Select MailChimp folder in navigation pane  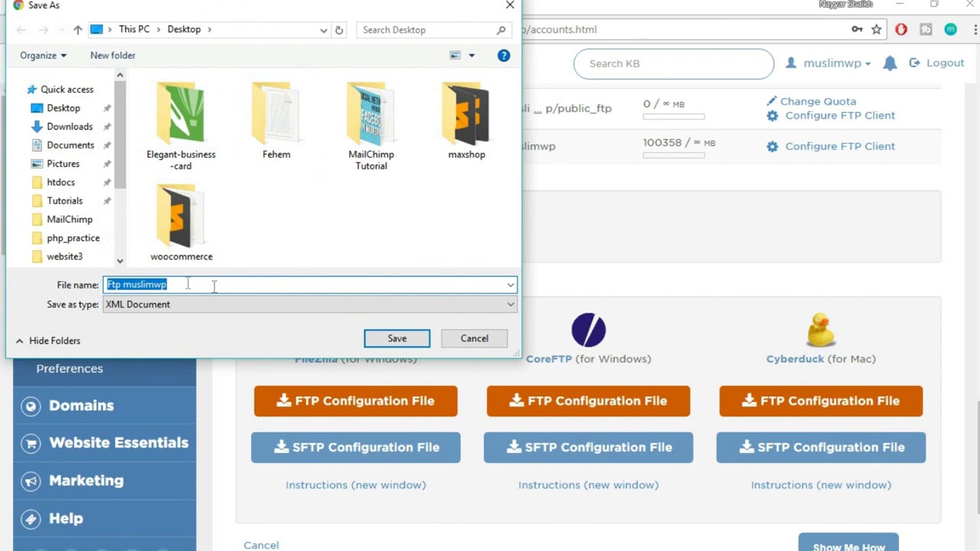70,219
